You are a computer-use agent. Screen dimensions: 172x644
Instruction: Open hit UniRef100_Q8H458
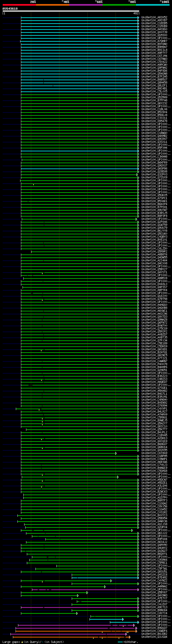pyautogui.click(x=154, y=83)
